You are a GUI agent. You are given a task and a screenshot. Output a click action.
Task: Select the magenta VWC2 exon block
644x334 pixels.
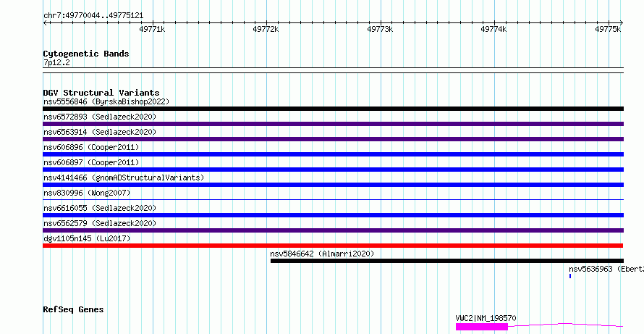482,327
